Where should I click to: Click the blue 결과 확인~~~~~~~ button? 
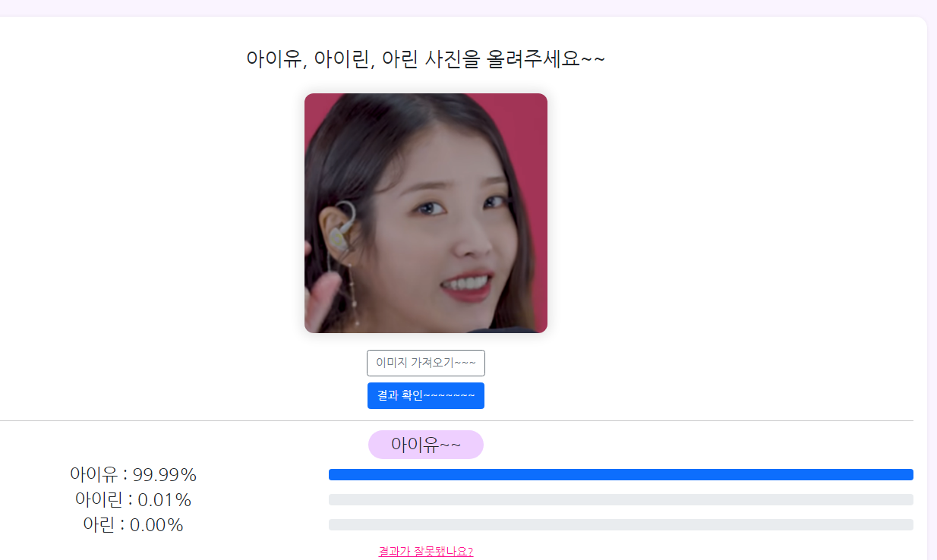coord(426,395)
